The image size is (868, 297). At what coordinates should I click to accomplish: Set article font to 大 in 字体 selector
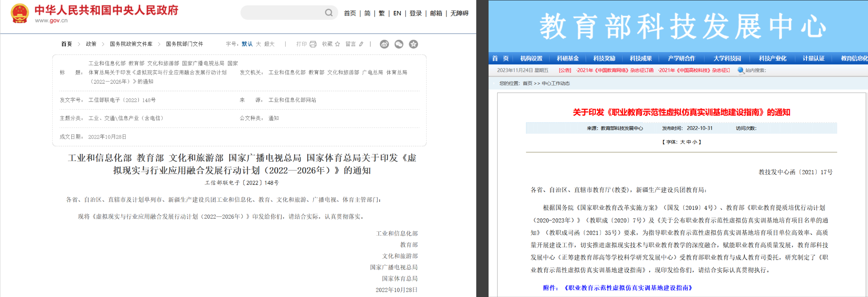(683, 142)
